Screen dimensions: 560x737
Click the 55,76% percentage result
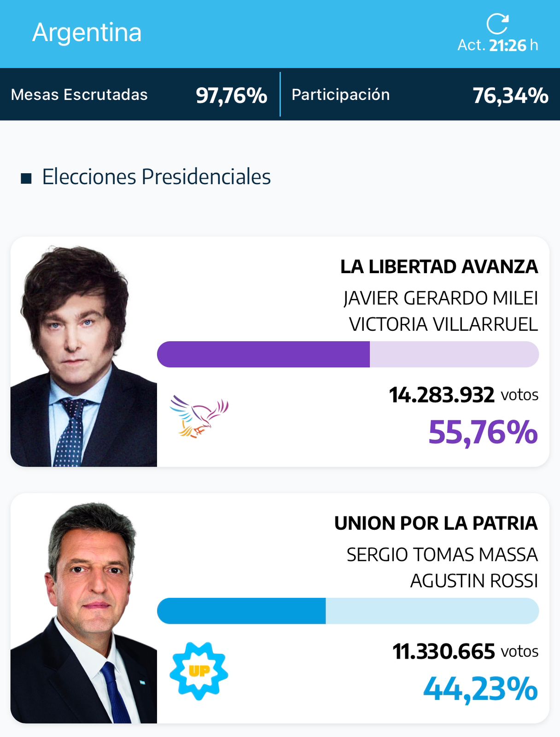tap(483, 433)
